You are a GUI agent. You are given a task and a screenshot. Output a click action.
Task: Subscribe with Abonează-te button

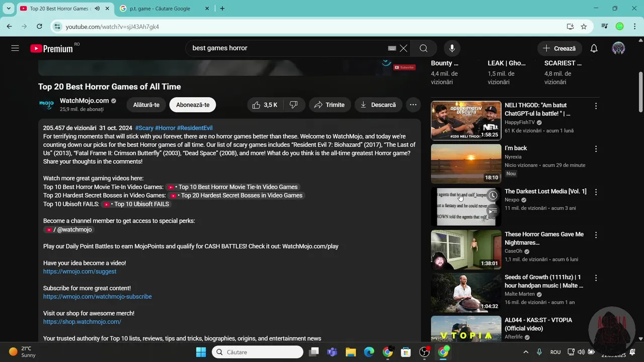pyautogui.click(x=193, y=105)
